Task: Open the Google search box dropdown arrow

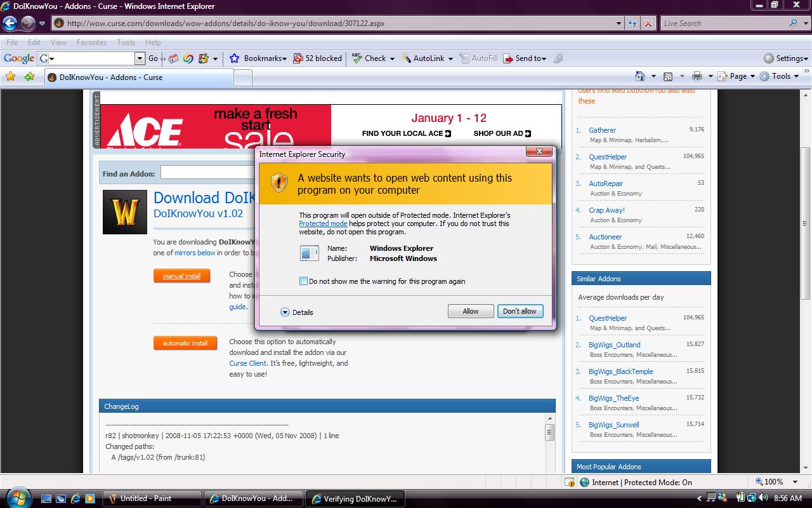Action: [x=140, y=58]
